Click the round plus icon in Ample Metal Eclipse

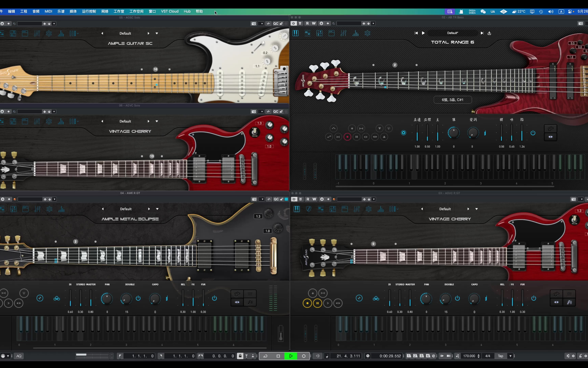tap(40, 298)
